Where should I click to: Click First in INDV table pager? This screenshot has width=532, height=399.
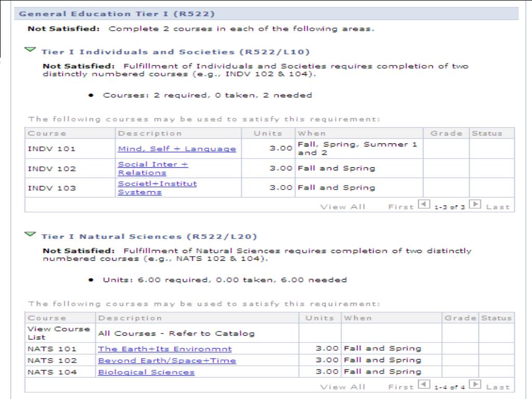401,207
